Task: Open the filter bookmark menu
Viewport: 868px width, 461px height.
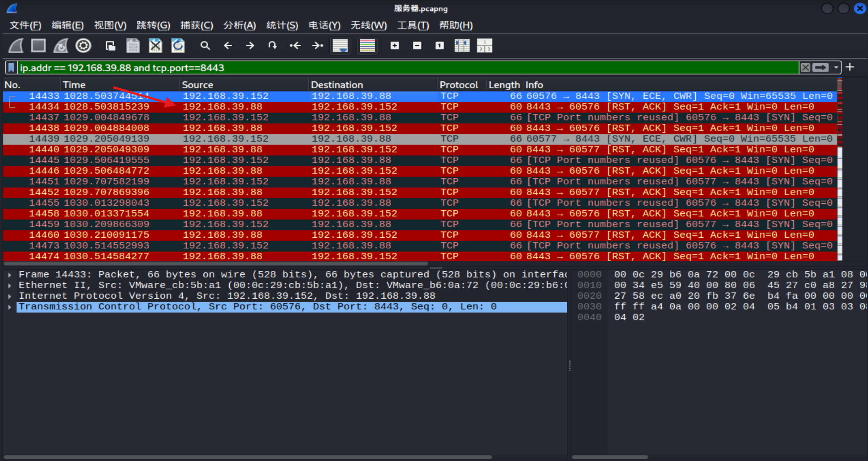Action: tap(11, 68)
